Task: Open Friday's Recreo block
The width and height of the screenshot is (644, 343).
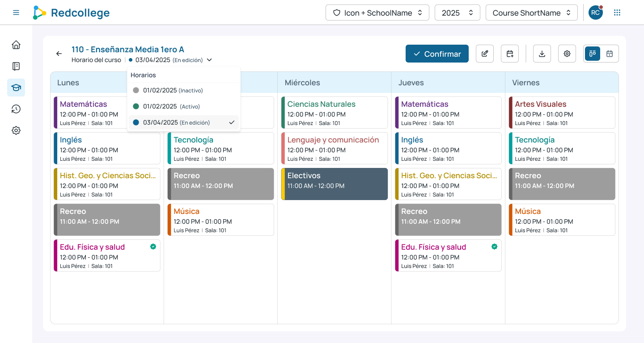Action: click(562, 184)
